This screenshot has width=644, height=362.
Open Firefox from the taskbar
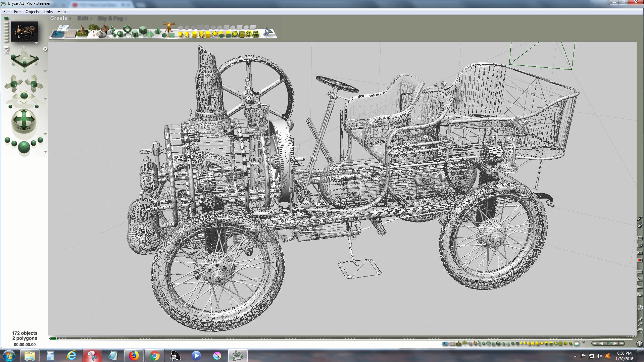pos(134,355)
